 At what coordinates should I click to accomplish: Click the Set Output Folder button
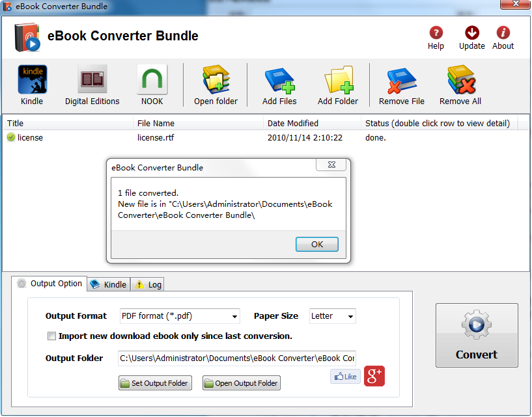[154, 383]
